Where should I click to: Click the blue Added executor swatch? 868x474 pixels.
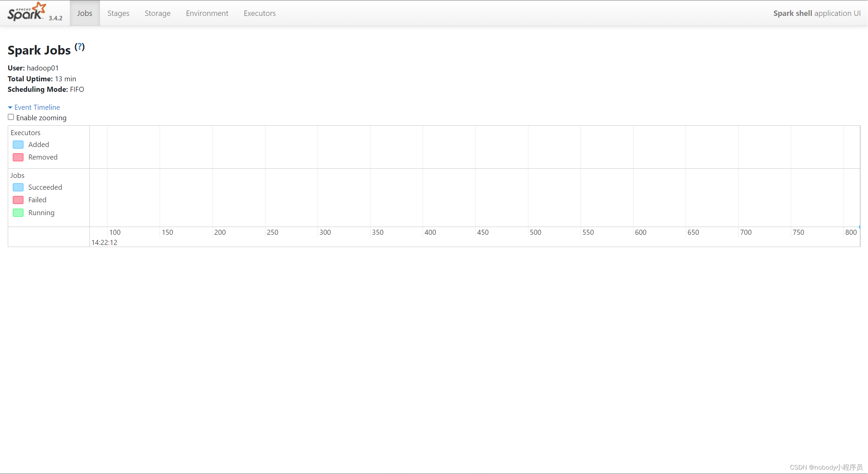[x=18, y=145]
